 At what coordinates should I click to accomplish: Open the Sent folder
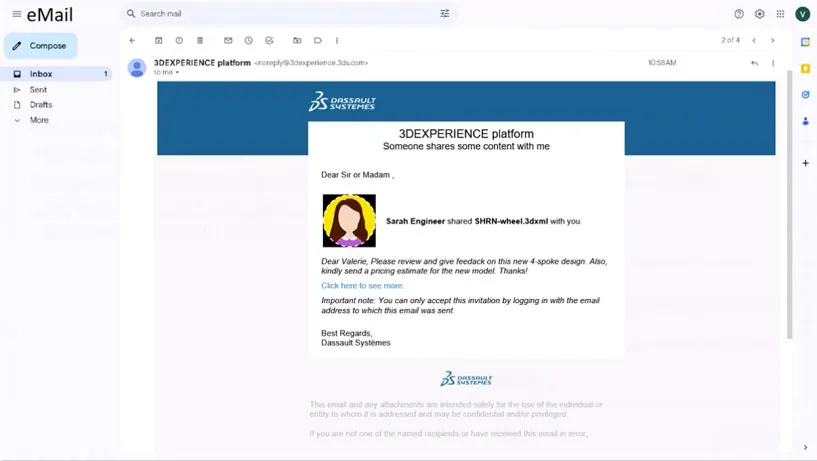click(x=38, y=90)
